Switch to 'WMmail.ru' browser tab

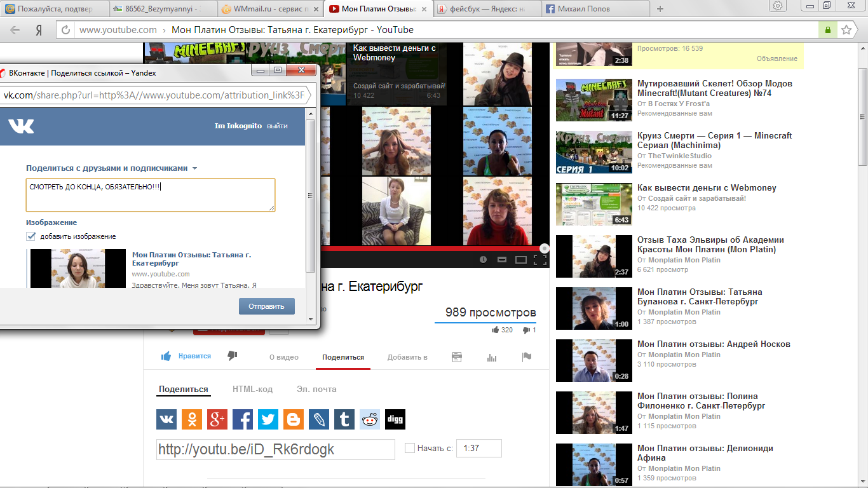(x=269, y=9)
